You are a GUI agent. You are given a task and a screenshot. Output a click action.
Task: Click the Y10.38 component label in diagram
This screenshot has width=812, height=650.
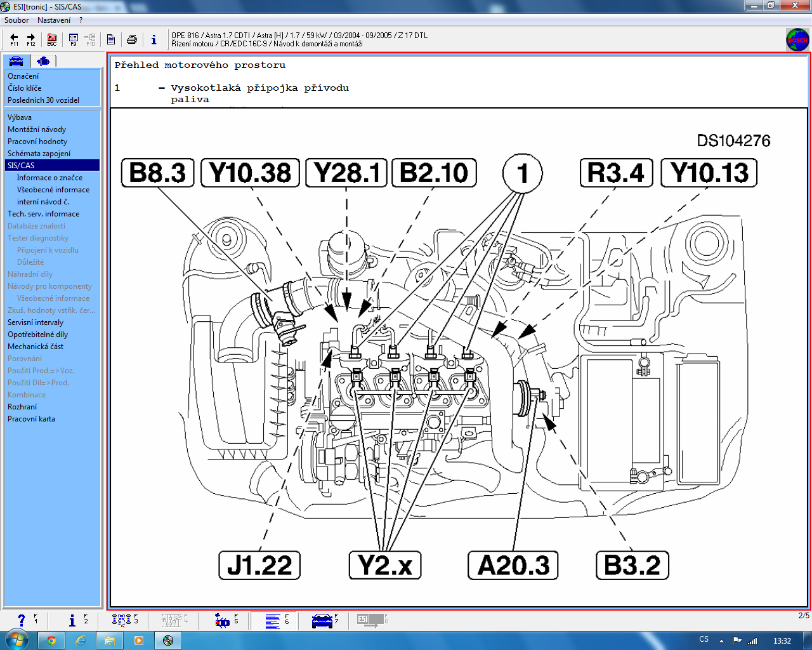[x=250, y=173]
